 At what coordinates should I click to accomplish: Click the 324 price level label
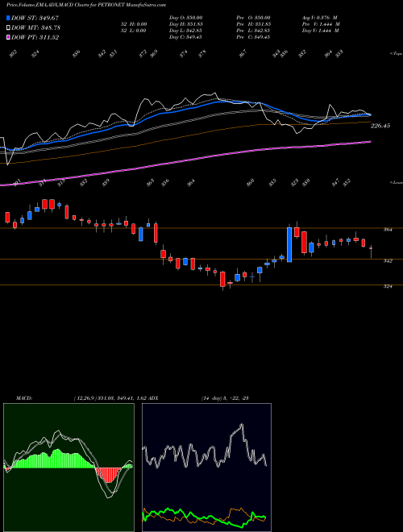click(388, 286)
